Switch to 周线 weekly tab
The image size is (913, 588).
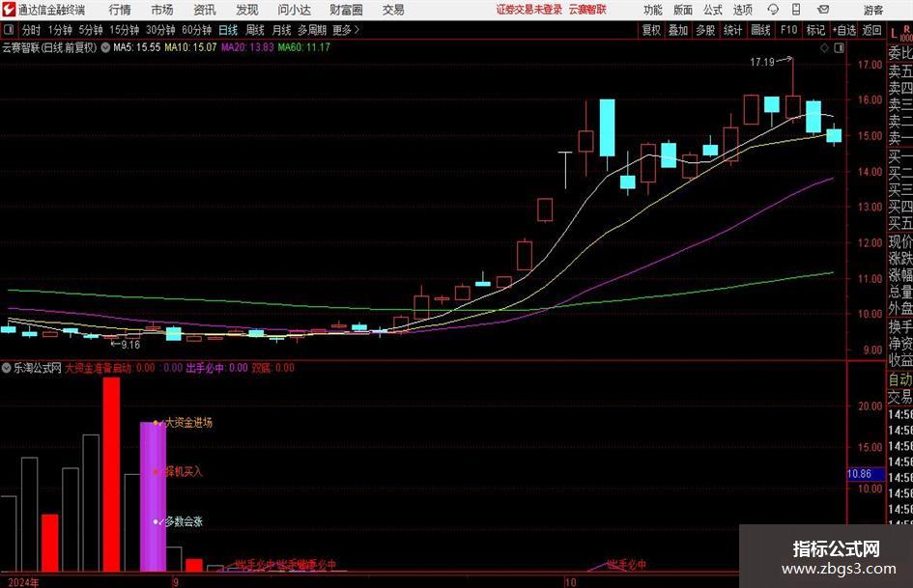coord(255,30)
